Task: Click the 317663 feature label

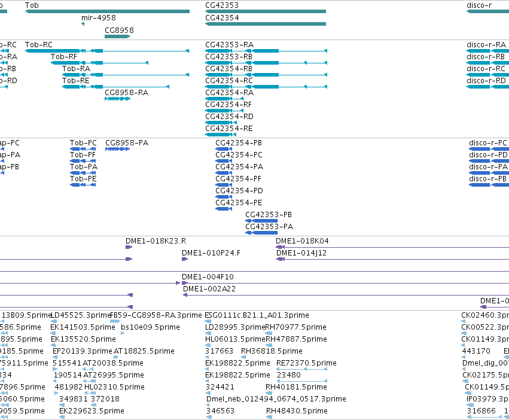Action: [x=219, y=351]
